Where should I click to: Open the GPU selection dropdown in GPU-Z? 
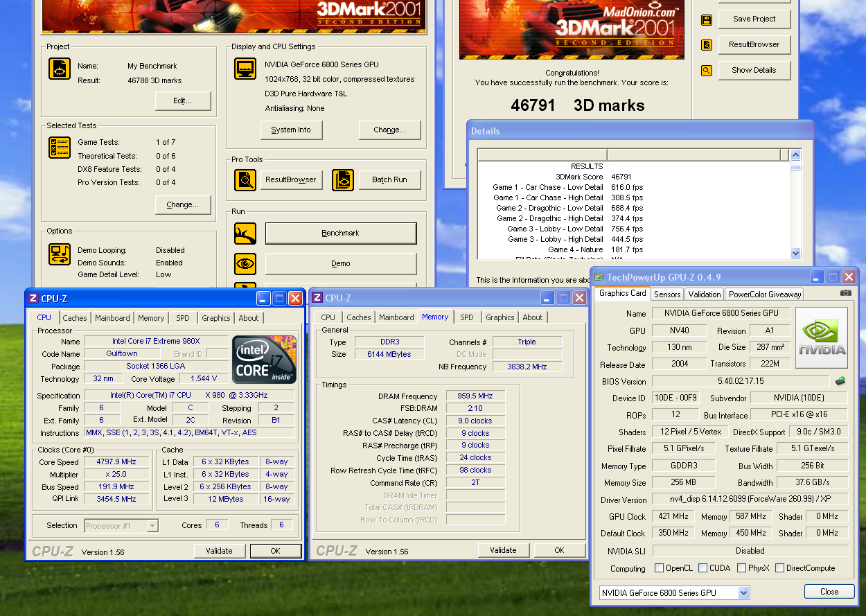pos(744,593)
